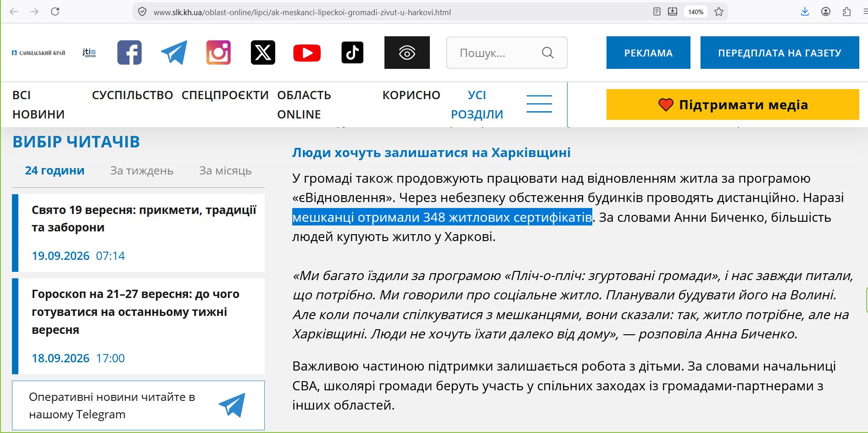Go to Слобідський край logo homepage

[39, 53]
